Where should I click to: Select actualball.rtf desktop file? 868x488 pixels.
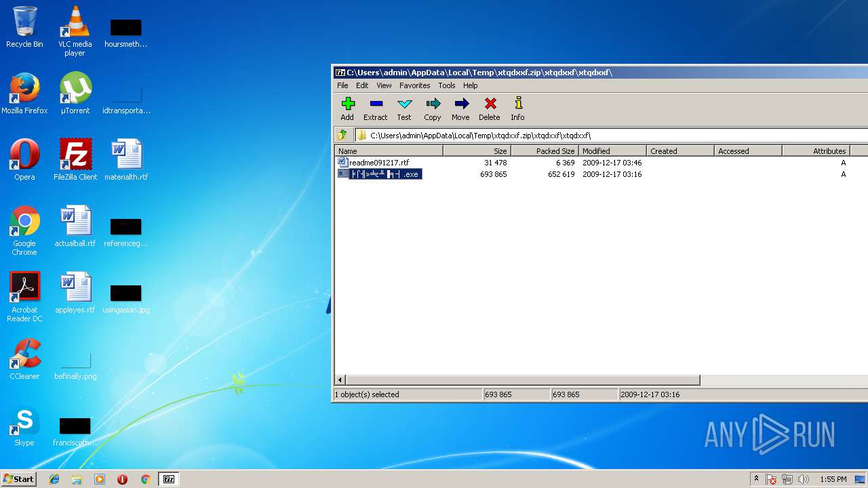pos(75,226)
